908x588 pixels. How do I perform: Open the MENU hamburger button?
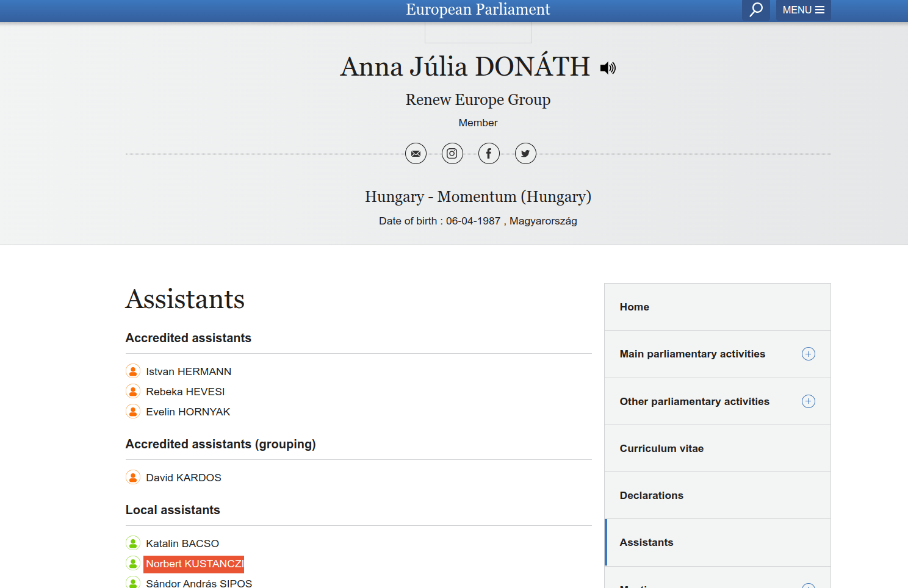click(803, 10)
